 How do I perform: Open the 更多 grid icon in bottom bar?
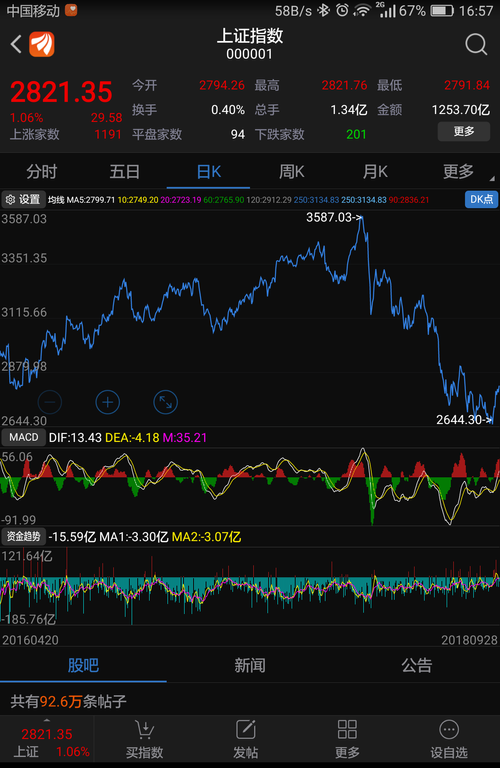click(x=347, y=729)
